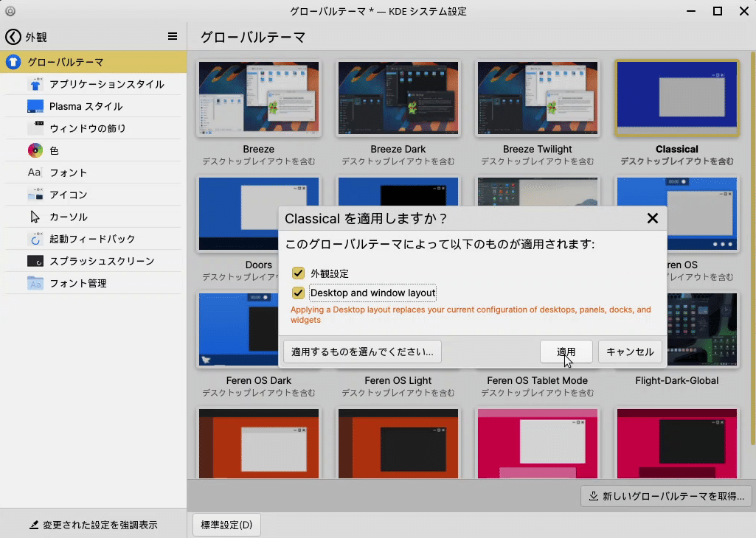Open the hamburger menu in the sidebar header

click(x=173, y=37)
